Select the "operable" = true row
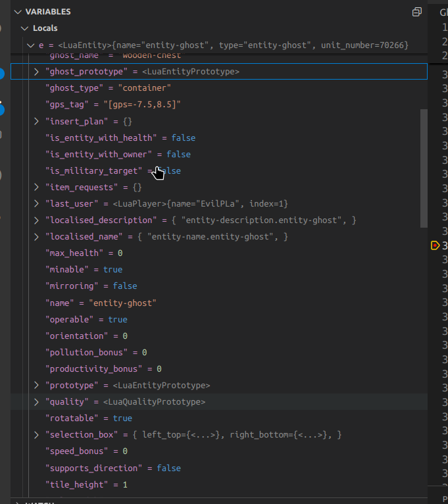Screen dimensions: 448x504 (x=219, y=320)
